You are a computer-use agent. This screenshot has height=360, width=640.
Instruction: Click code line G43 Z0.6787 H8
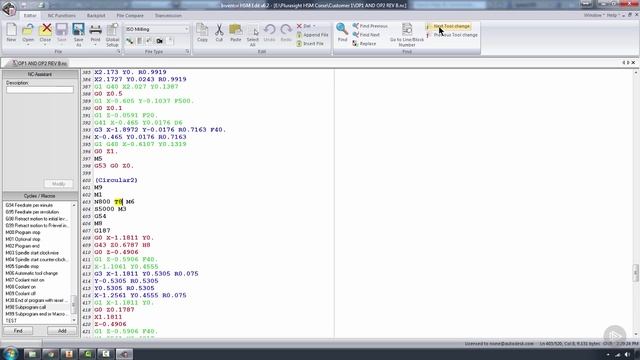click(122, 245)
